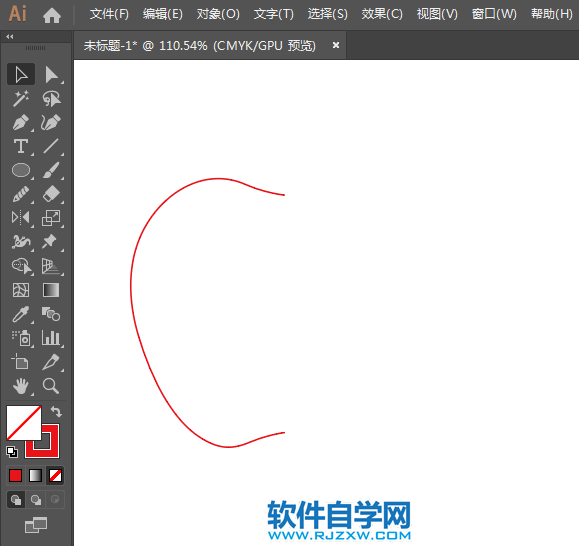Viewport: 579px width, 546px height.
Task: Select the Zoom magnifier tool
Action: tap(51, 386)
